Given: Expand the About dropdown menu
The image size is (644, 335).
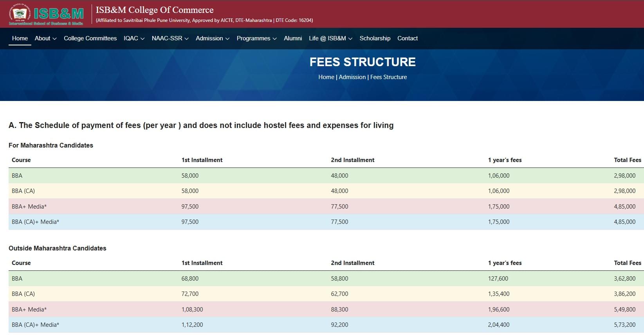Looking at the screenshot, I should pyautogui.click(x=45, y=38).
